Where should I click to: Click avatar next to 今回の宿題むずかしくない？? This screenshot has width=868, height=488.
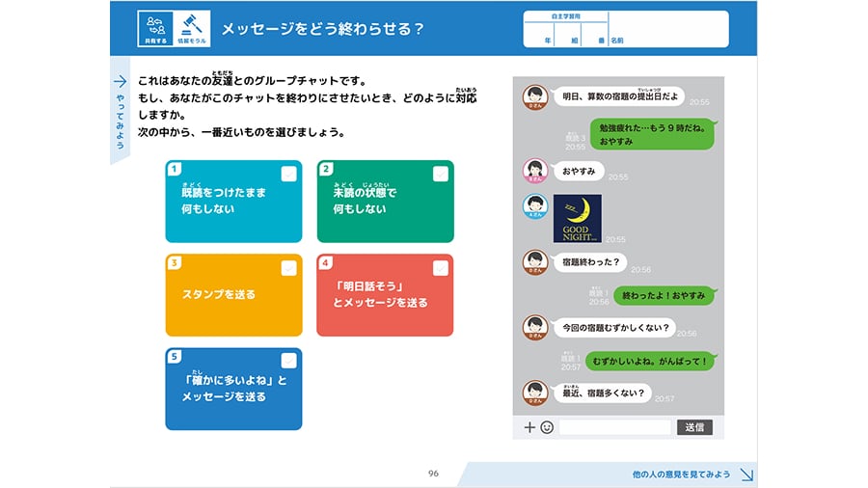535,328
